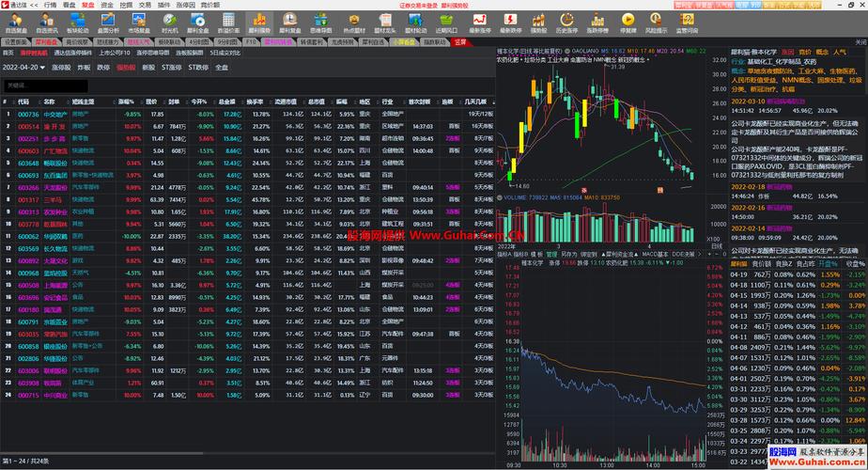Image resolution: width=868 pixels, height=470 pixels.
Task: Click the keyword search input field
Action: [45, 86]
